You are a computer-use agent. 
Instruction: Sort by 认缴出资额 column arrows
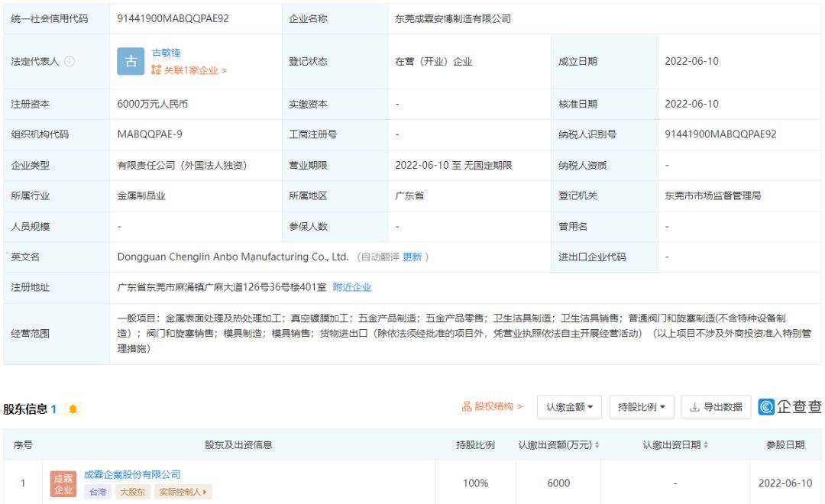point(597,445)
